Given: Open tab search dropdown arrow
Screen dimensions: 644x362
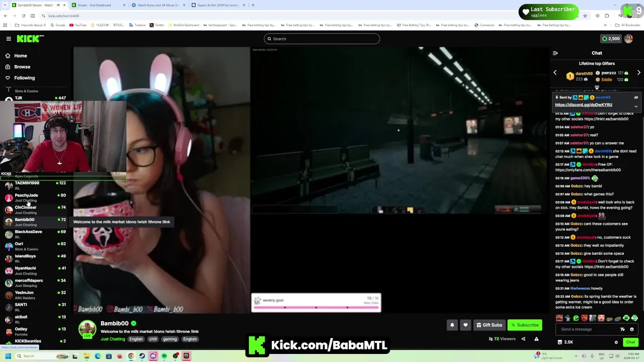Looking at the screenshot, I should click(x=5, y=5).
